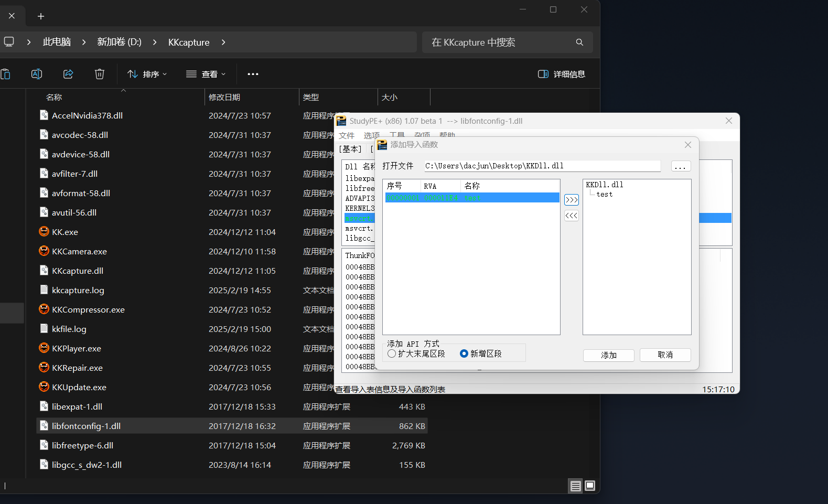828x504 pixels.
Task: Toggle the Details pane (详细信息) button
Action: pos(562,74)
